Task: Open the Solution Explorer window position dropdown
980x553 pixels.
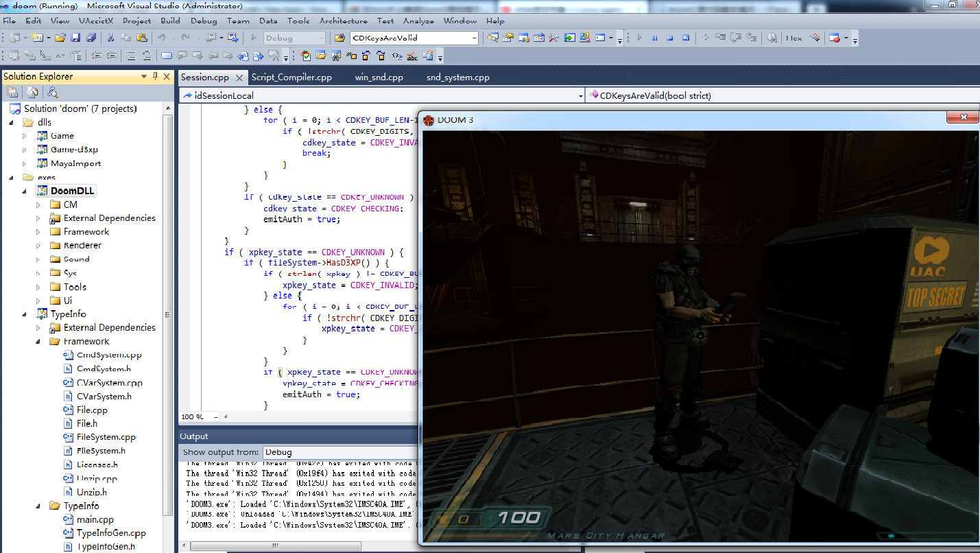Action: [144, 76]
